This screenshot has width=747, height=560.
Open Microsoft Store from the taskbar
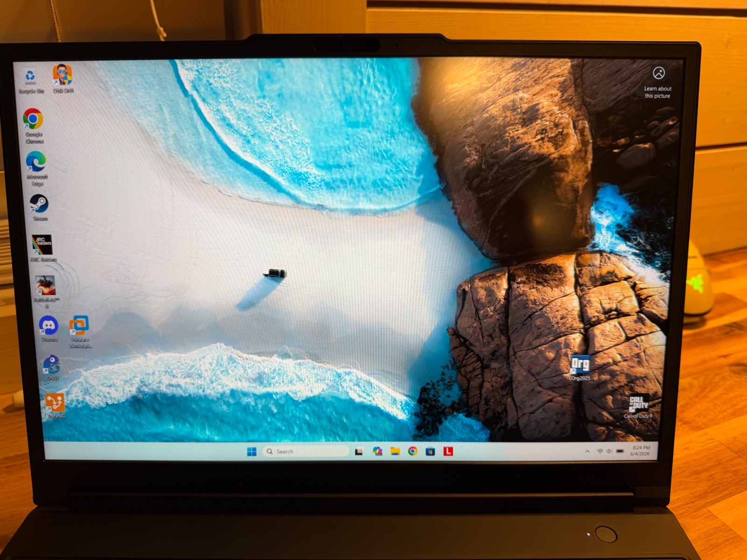(x=430, y=451)
